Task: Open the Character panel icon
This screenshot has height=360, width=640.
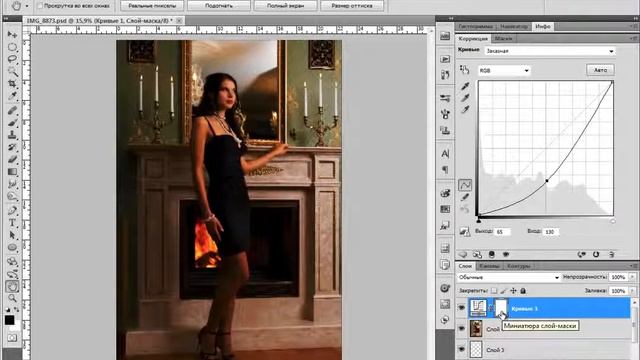Action: click(445, 154)
